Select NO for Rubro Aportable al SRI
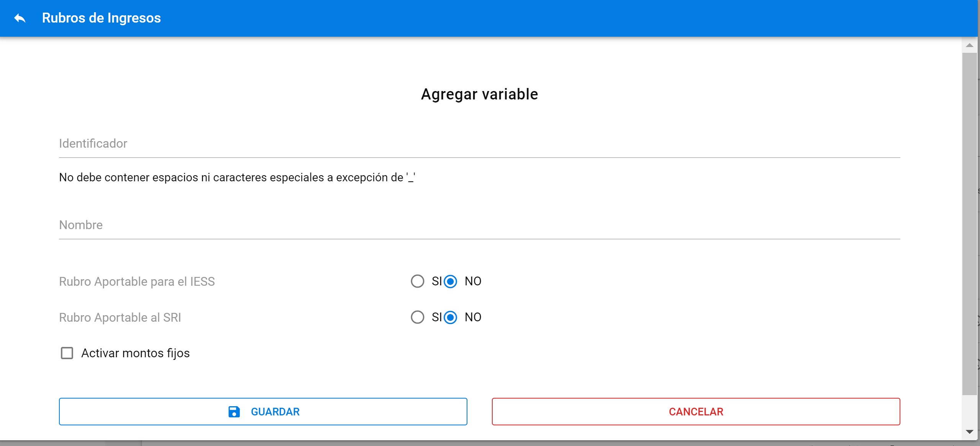The height and width of the screenshot is (446, 980). point(450,317)
